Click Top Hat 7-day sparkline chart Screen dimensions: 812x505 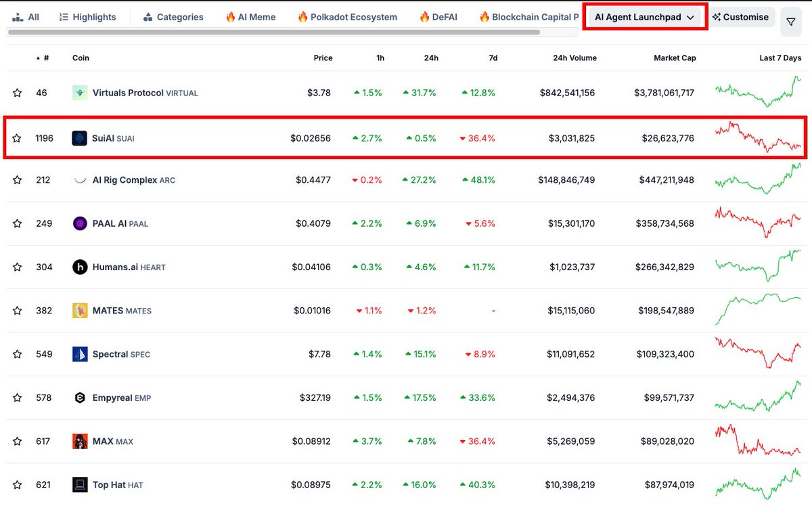click(x=758, y=483)
